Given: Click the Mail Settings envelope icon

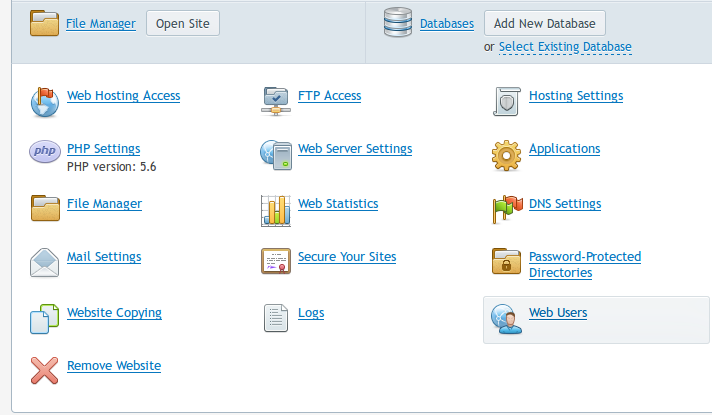Looking at the screenshot, I should (x=45, y=262).
